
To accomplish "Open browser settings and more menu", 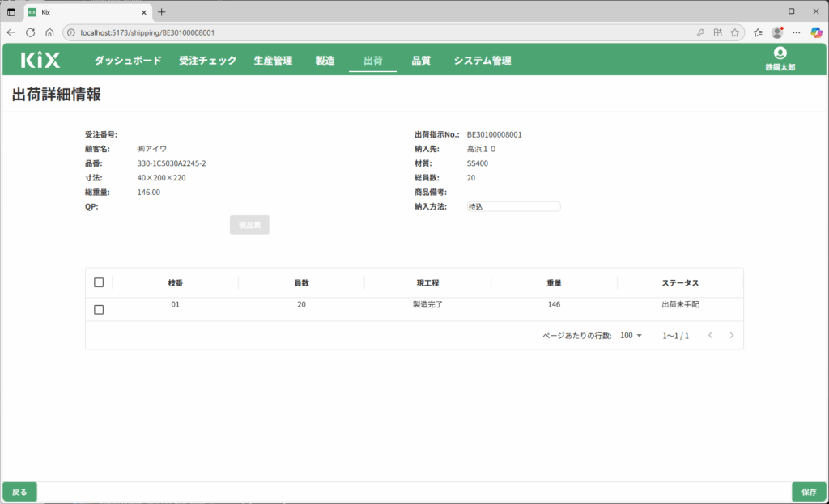I will [797, 32].
